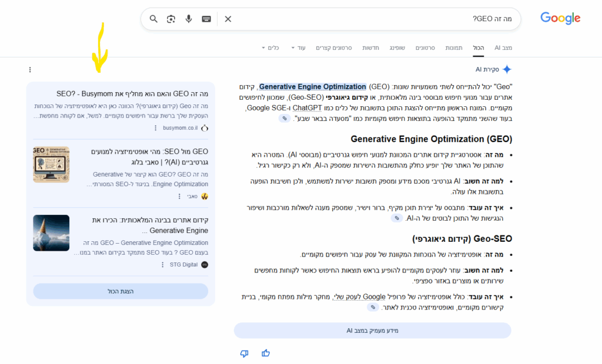The image size is (602, 364).
Task: Click the סקירת AI label
Action: click(487, 69)
